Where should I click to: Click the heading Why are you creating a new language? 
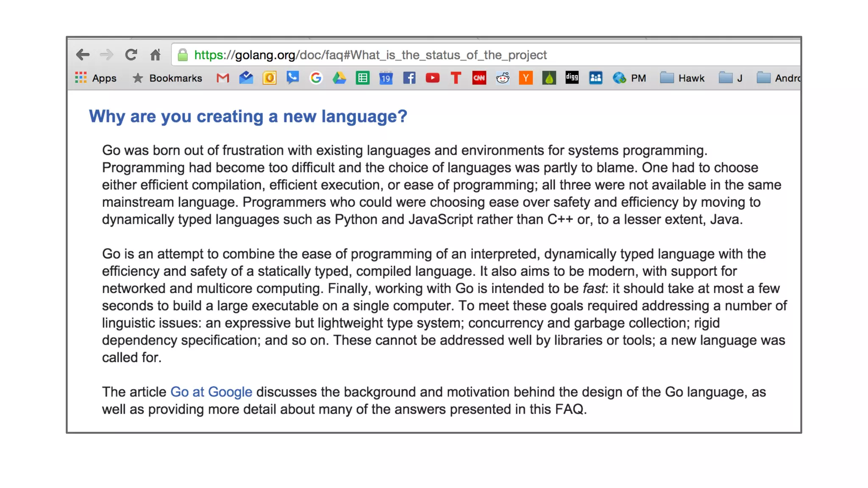(x=248, y=116)
